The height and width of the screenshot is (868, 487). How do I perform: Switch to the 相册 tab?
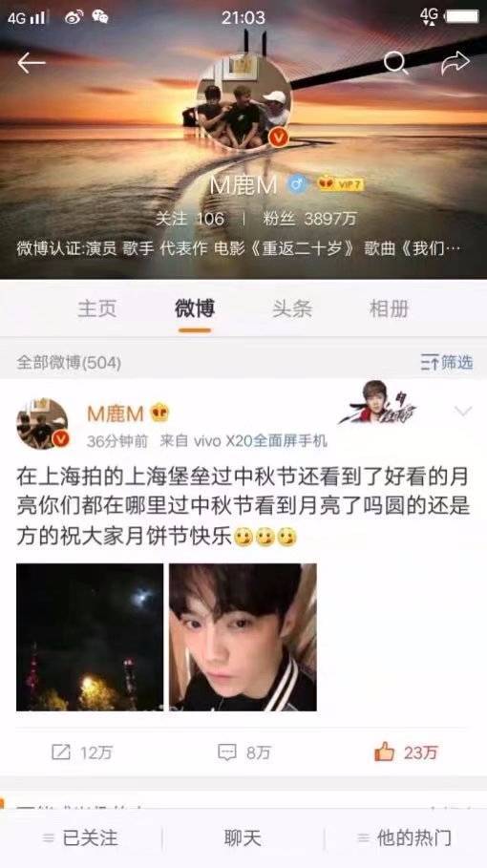(x=389, y=308)
